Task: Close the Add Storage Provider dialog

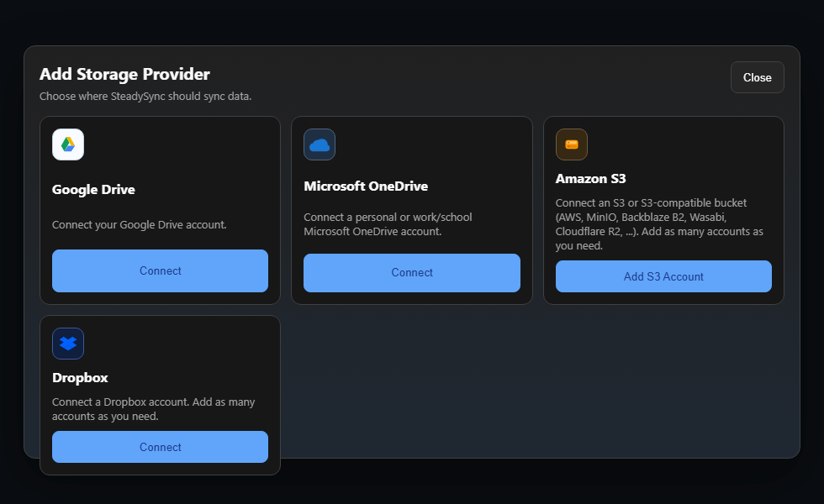Action: click(758, 77)
